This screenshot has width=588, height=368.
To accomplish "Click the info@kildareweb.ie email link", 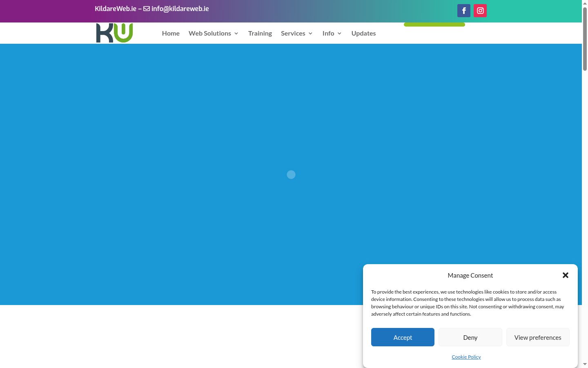I will (x=180, y=9).
